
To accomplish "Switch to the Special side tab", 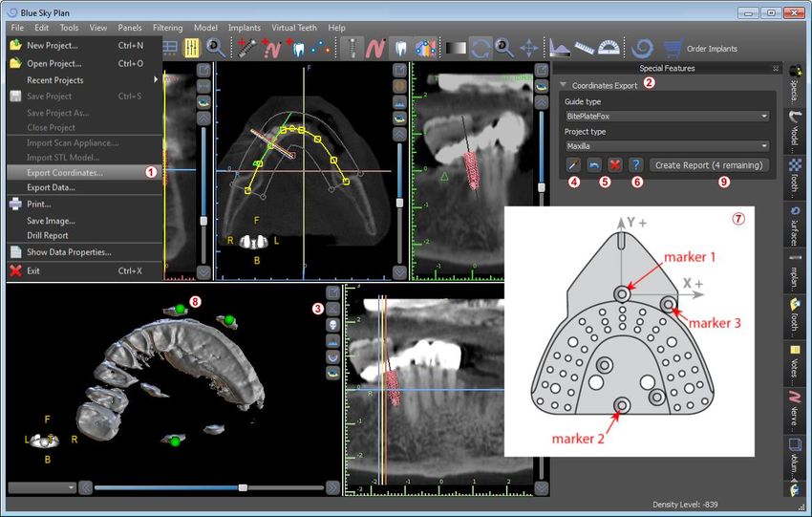I will (x=795, y=84).
